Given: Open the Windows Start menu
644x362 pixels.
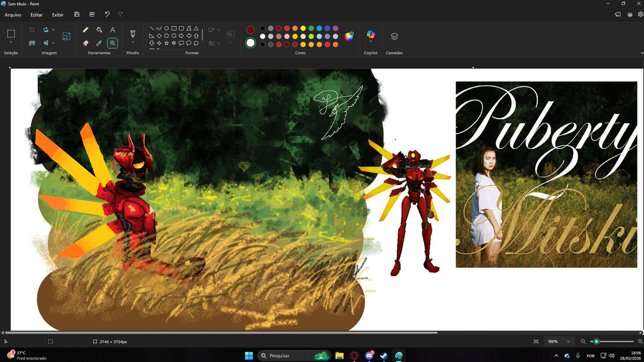Looking at the screenshot, I should [x=249, y=355].
